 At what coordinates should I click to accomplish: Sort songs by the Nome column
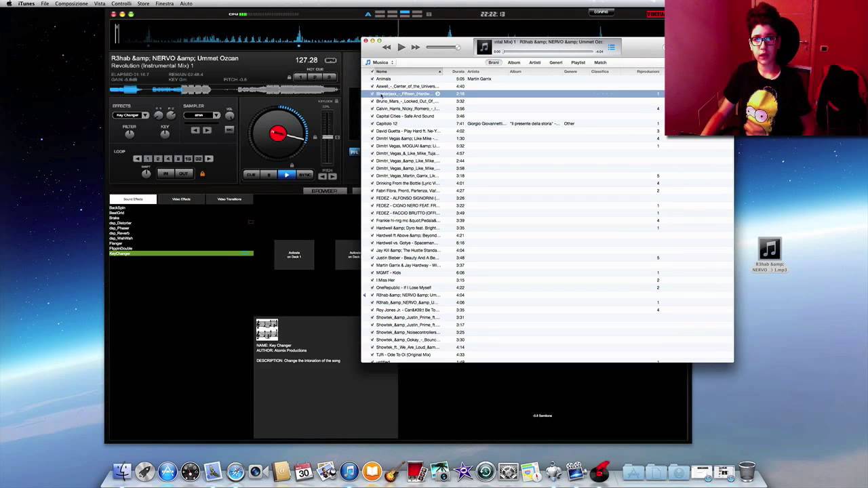coord(407,71)
